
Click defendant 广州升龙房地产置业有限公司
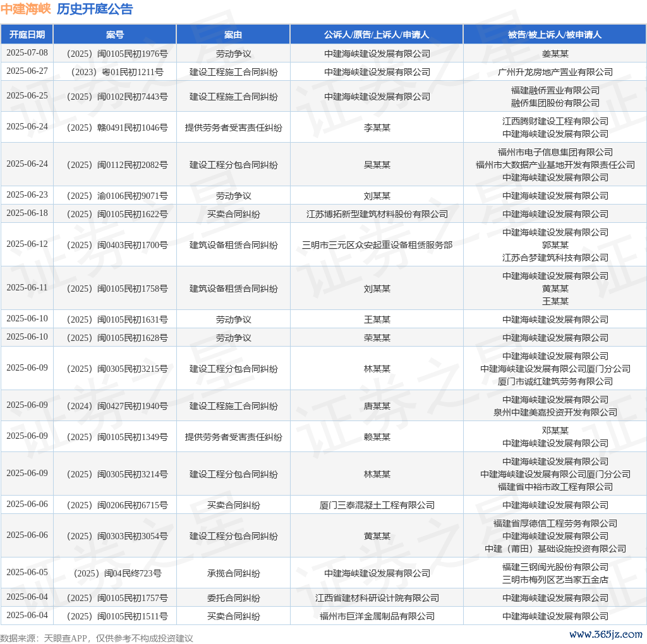pos(555,72)
